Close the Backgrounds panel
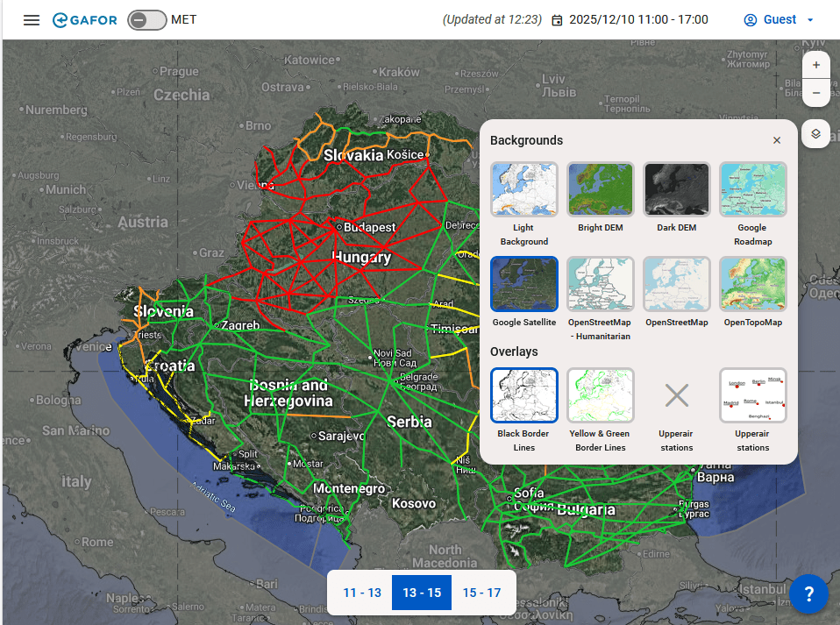Viewport: 840px width, 625px height. (x=777, y=140)
